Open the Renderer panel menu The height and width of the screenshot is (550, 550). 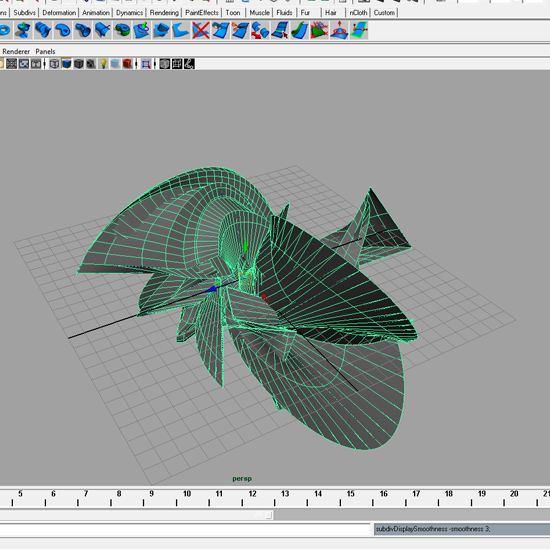pos(16,51)
